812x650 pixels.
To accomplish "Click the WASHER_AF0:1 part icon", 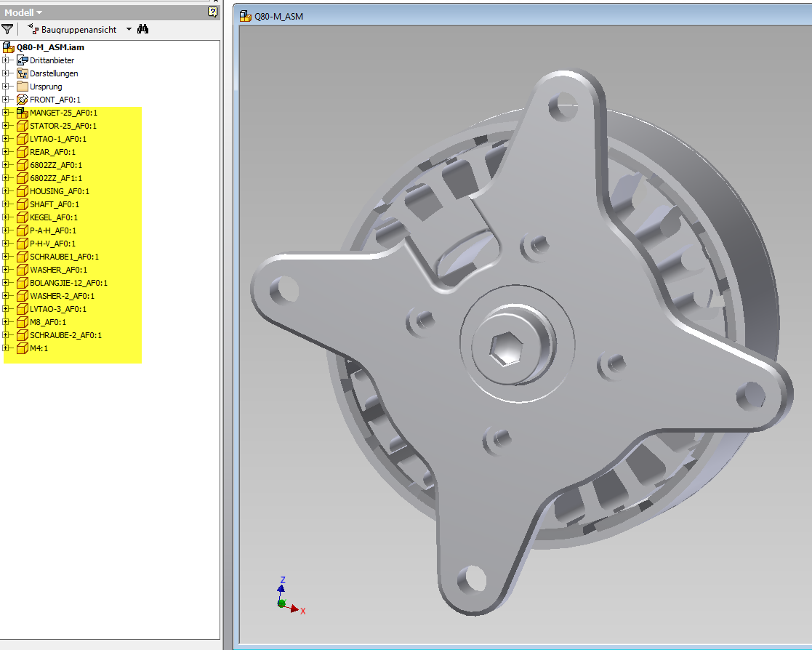I will [23, 269].
